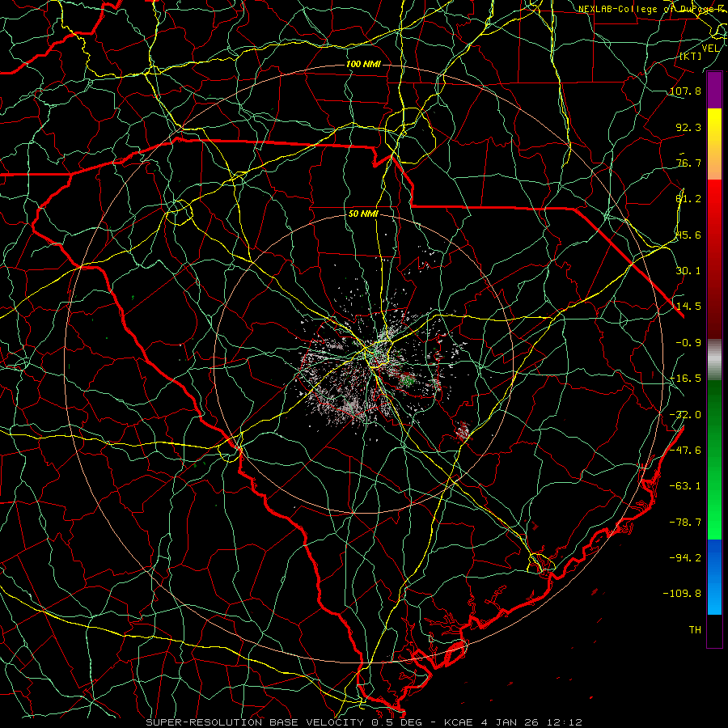Select the -63.1 value on velocity scale
Image resolution: width=728 pixels, height=728 pixels.
coord(685,485)
